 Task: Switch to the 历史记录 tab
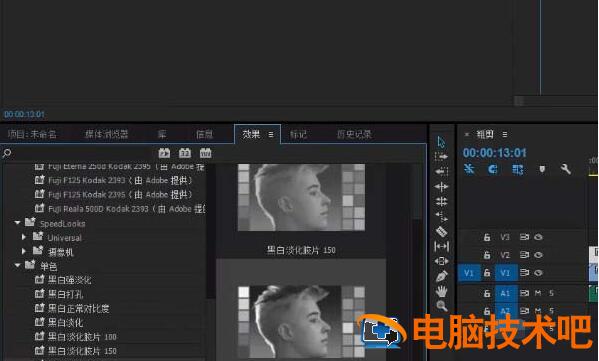(354, 134)
